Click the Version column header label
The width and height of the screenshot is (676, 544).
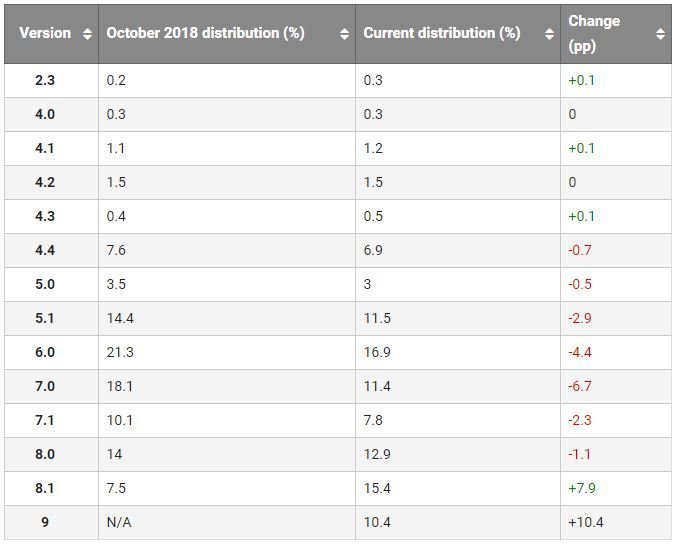[x=45, y=33]
